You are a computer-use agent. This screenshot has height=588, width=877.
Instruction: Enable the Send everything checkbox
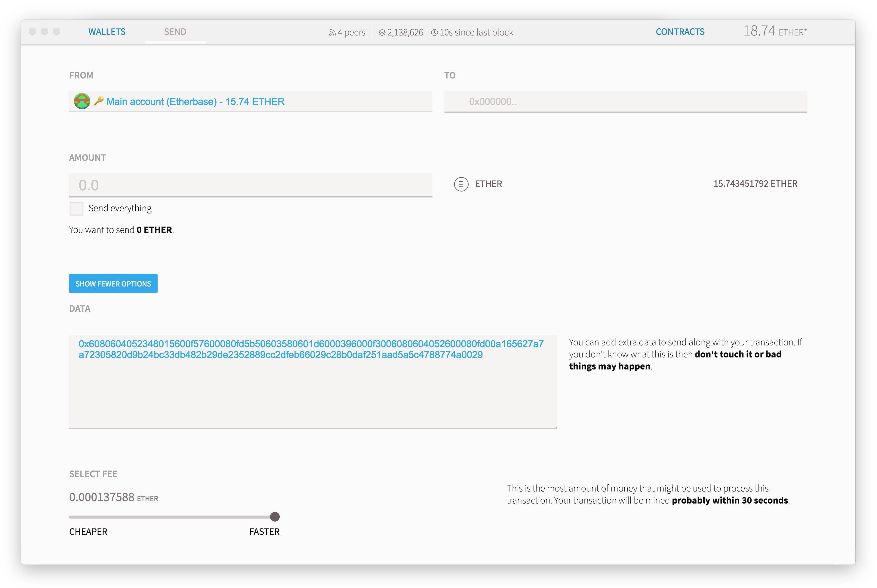(x=76, y=209)
